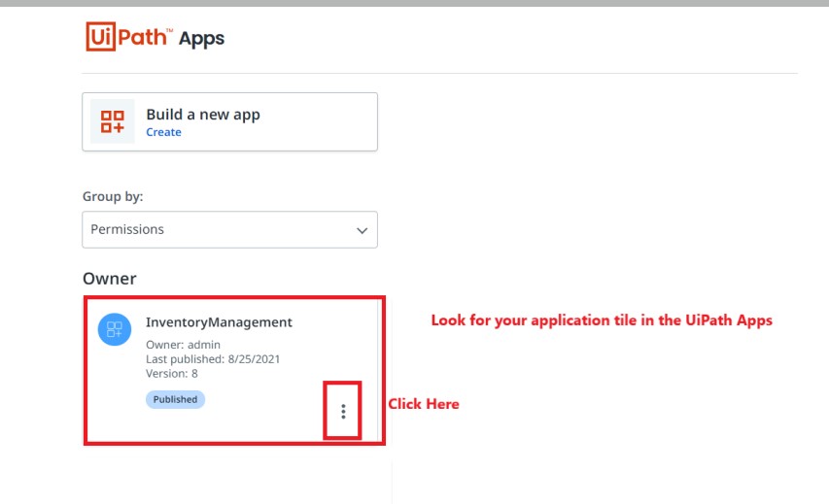This screenshot has height=504, width=829.
Task: Select the Build a new app card title
Action: pos(203,115)
